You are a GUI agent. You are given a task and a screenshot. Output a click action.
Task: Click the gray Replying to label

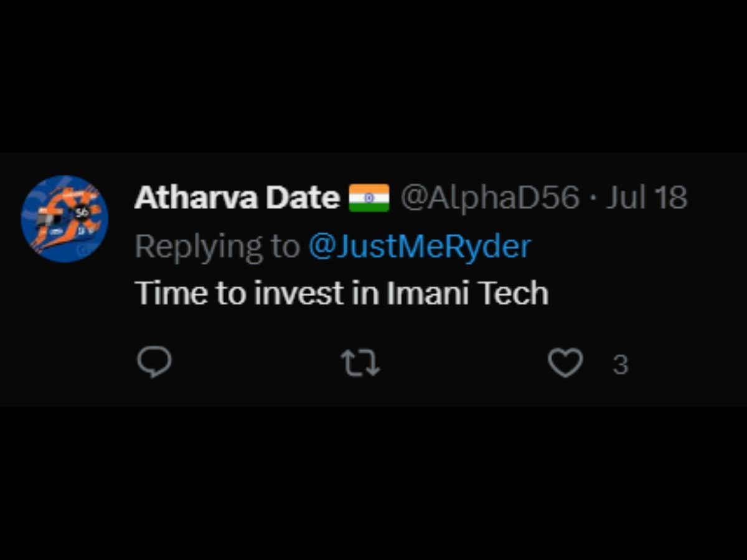217,246
